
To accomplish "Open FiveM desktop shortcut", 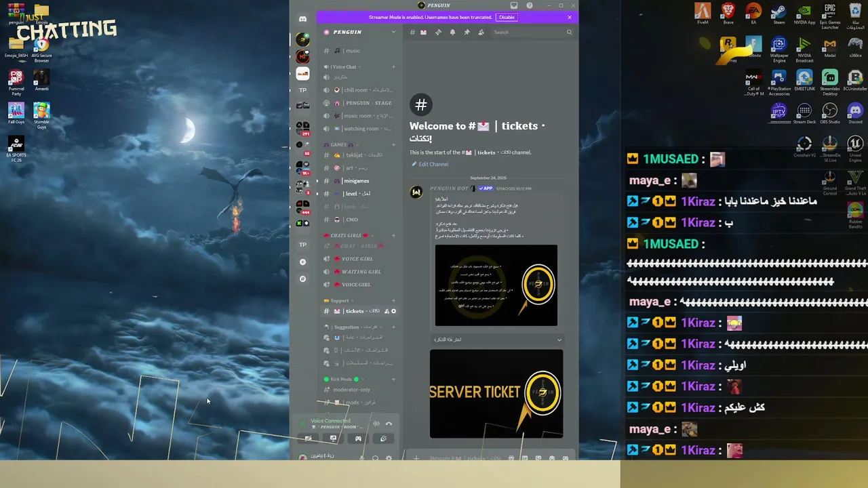I will pyautogui.click(x=703, y=14).
